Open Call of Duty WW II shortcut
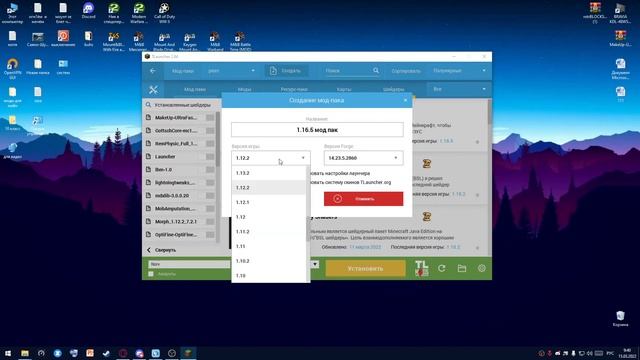 pos(164,13)
